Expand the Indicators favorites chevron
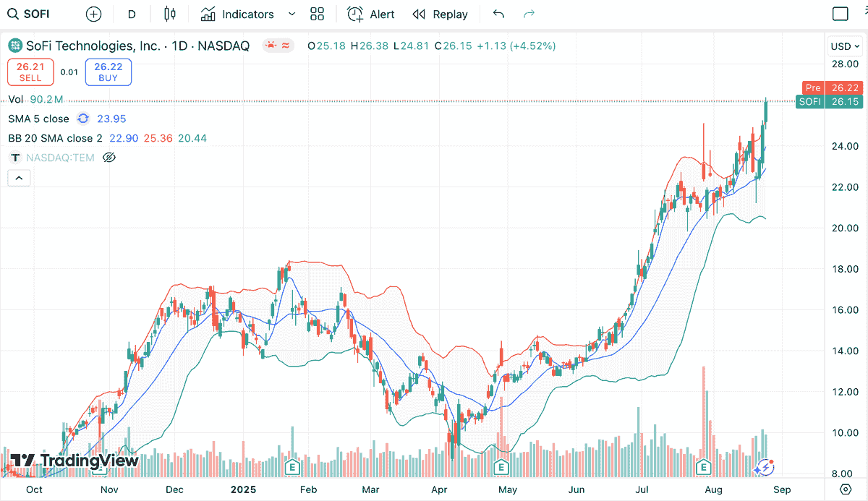The height and width of the screenshot is (501, 868). click(292, 14)
